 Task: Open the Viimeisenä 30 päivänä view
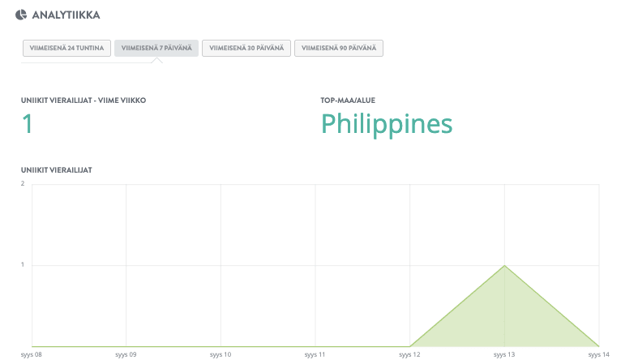tap(246, 49)
